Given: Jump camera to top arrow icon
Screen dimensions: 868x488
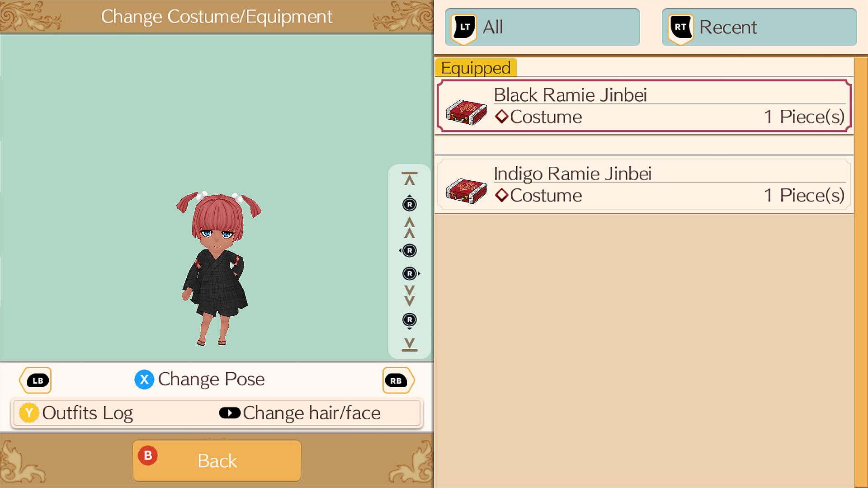Looking at the screenshot, I should [410, 178].
